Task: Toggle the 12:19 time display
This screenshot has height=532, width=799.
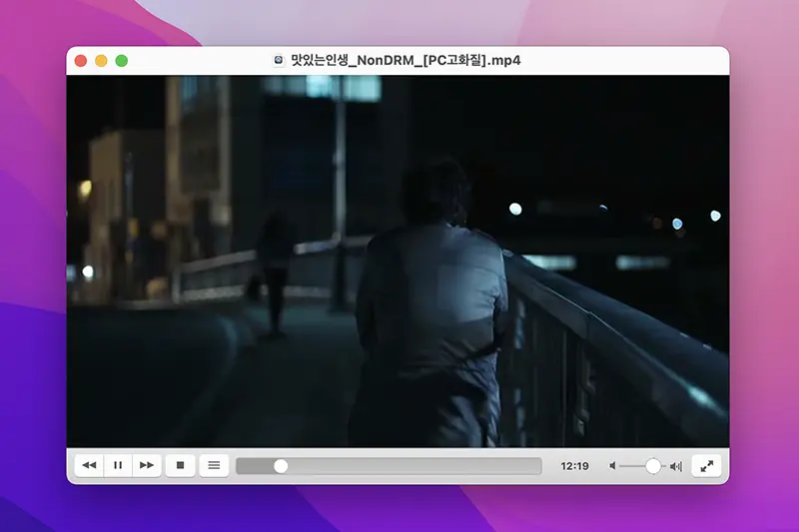Action: click(x=574, y=466)
